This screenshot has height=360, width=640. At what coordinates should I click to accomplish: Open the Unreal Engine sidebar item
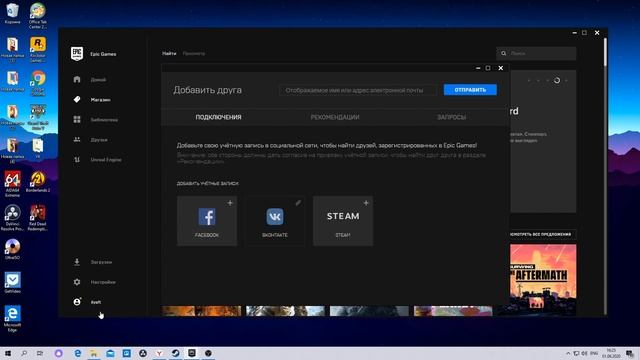point(97,160)
